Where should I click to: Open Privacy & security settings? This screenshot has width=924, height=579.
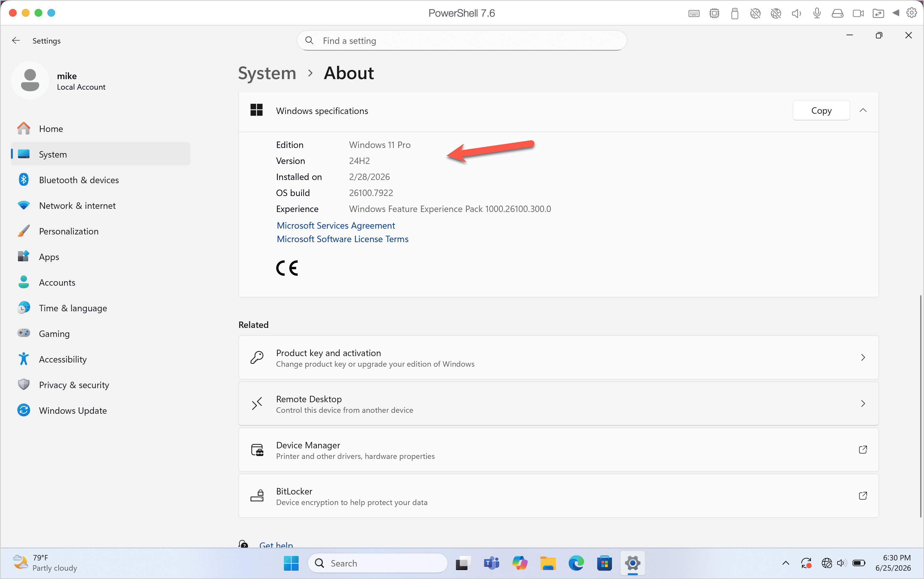[x=100, y=385]
